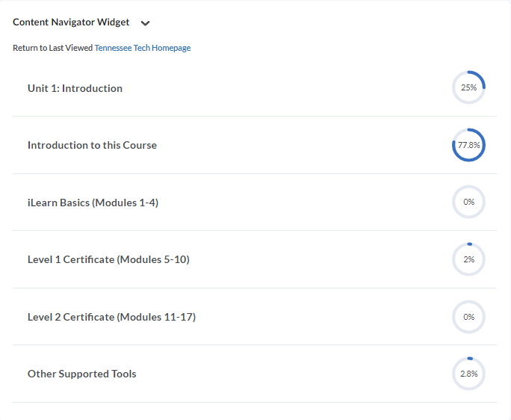Viewport: 511px width, 420px height.
Task: Click the 77.8% progress indicator
Action: [x=468, y=145]
